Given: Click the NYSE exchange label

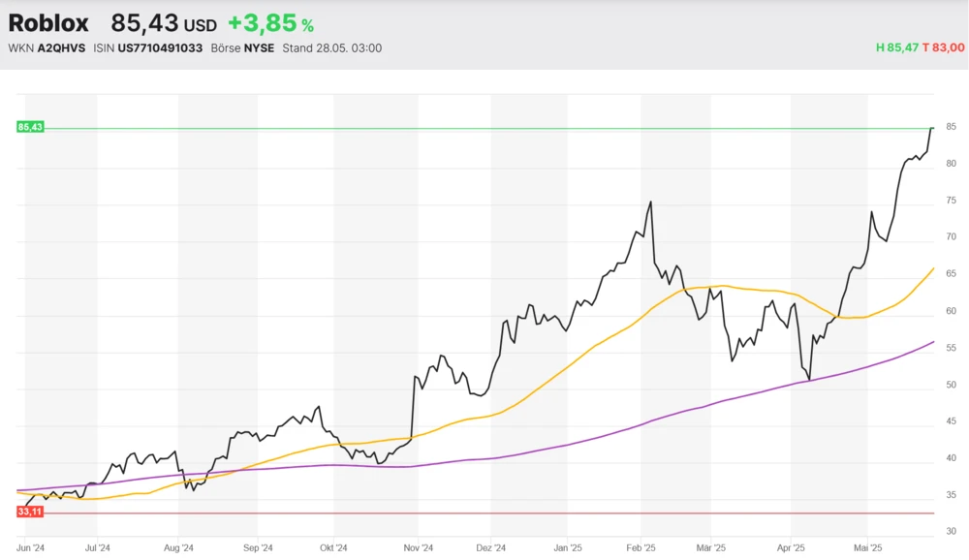Looking at the screenshot, I should (259, 48).
